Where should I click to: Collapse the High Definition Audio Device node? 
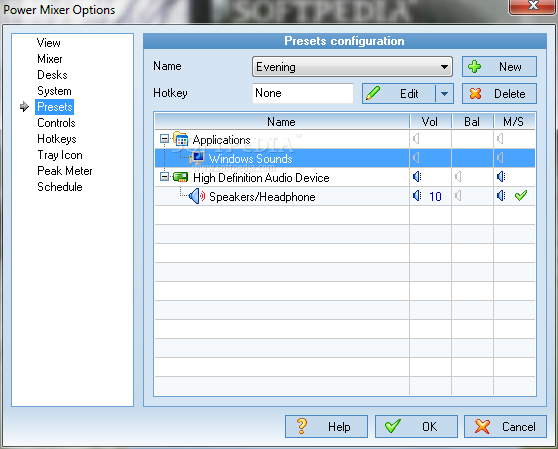164,176
